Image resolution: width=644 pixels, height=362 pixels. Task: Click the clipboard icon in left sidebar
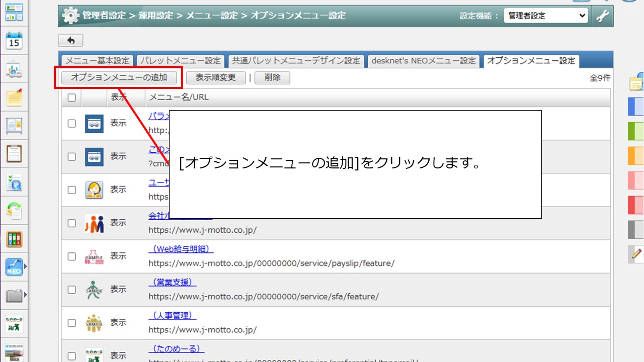pos(14,153)
